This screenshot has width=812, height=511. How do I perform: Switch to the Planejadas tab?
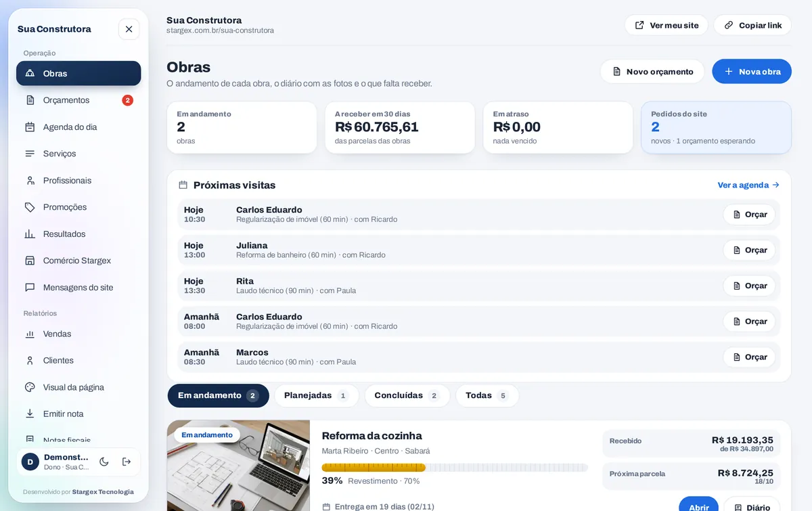(x=316, y=396)
